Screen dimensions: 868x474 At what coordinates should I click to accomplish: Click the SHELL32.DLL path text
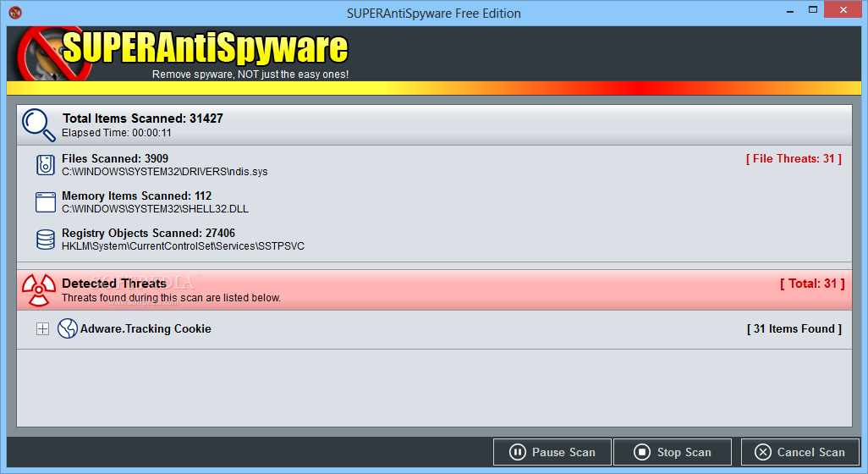(x=156, y=209)
